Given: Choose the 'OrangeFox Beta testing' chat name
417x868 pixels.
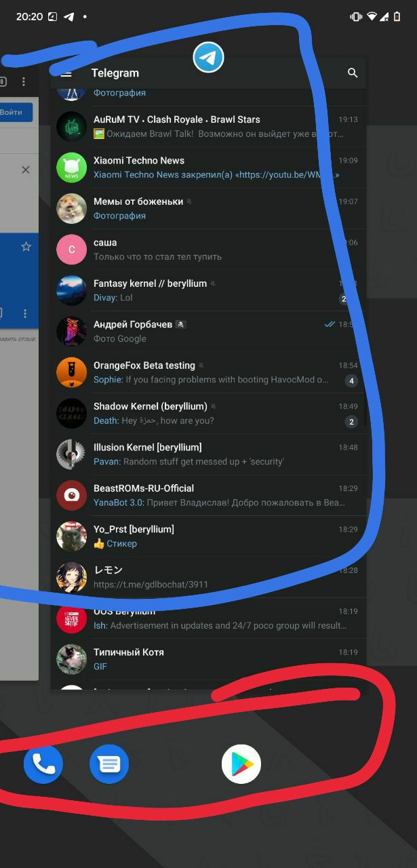Looking at the screenshot, I should (x=144, y=365).
